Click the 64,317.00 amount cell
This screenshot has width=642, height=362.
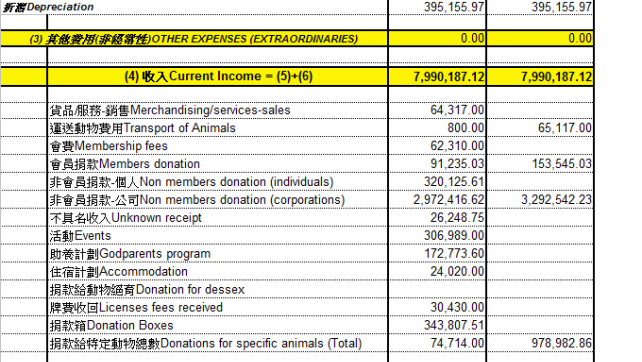437,110
